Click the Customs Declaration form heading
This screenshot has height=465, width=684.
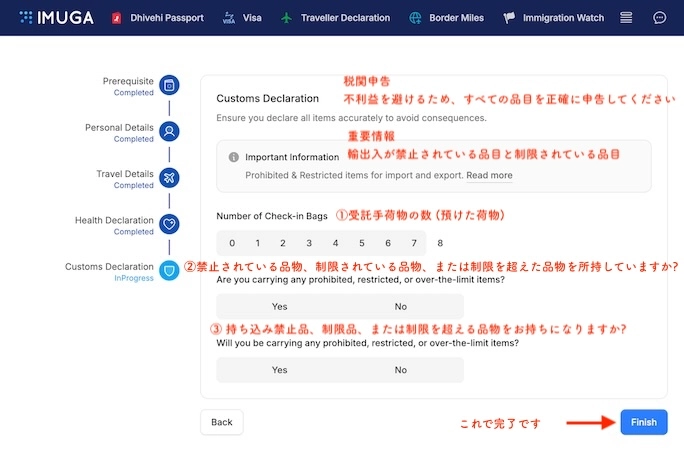pyautogui.click(x=267, y=99)
